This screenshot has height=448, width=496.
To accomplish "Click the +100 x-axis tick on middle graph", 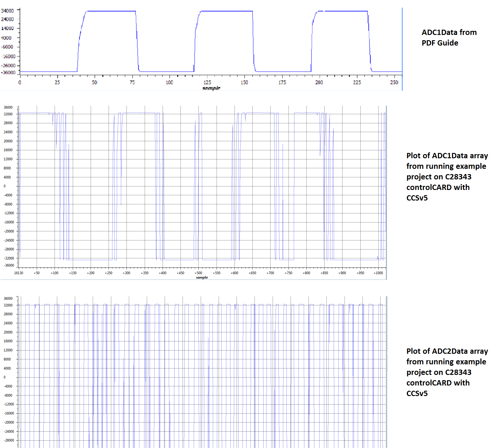I will tap(55, 273).
